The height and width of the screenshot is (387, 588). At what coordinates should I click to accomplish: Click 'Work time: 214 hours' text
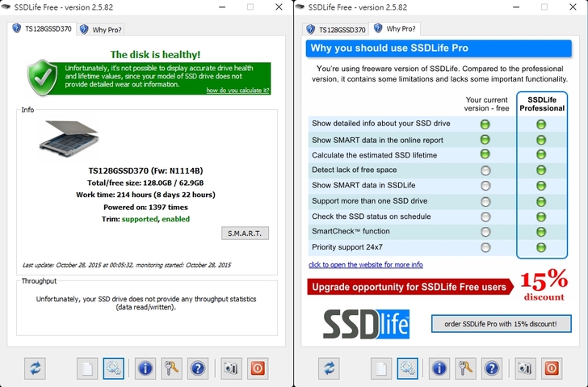click(114, 195)
